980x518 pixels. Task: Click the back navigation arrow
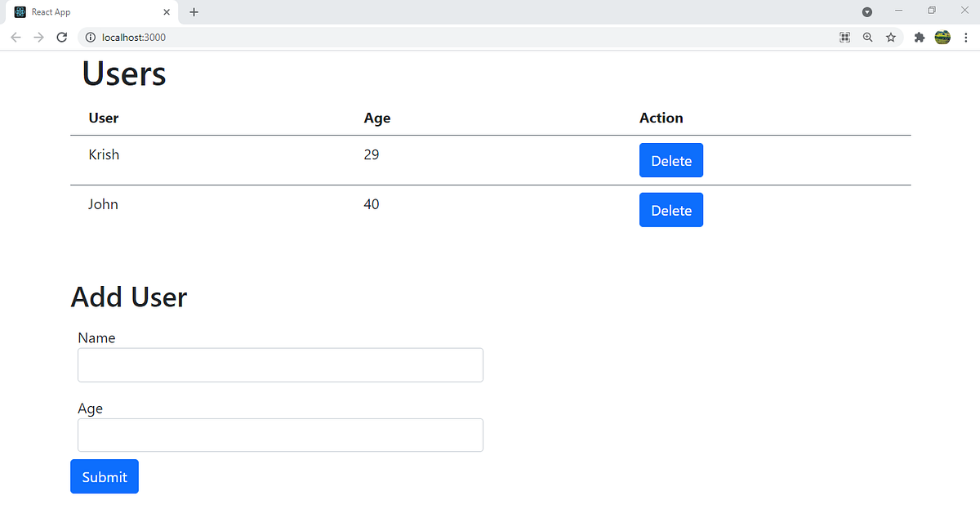[x=16, y=38]
